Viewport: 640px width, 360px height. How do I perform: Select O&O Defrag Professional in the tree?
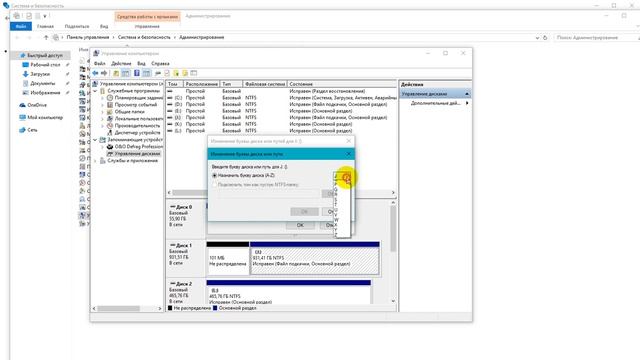(x=138, y=147)
